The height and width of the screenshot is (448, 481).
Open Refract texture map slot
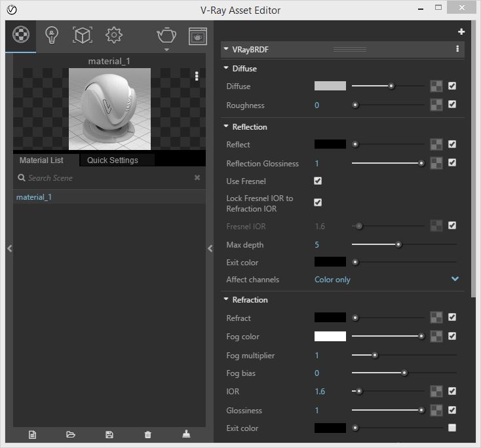436,318
